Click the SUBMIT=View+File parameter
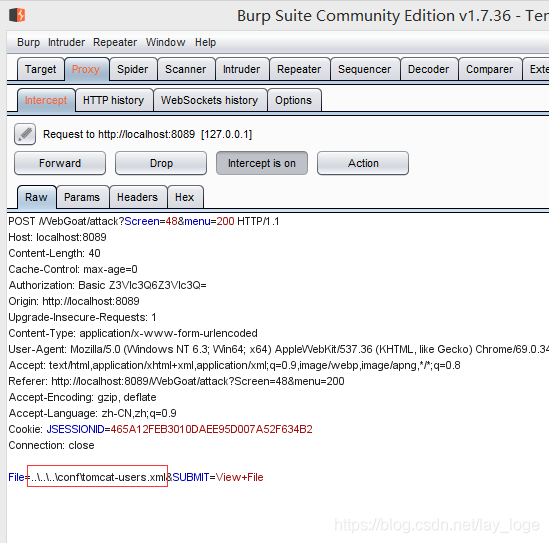The image size is (549, 543). coord(218,477)
